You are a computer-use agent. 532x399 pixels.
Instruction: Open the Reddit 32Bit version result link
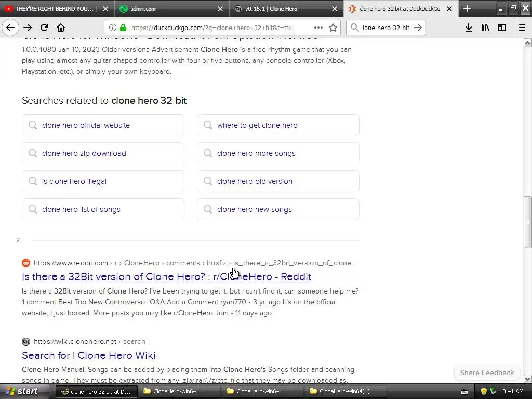(x=166, y=276)
